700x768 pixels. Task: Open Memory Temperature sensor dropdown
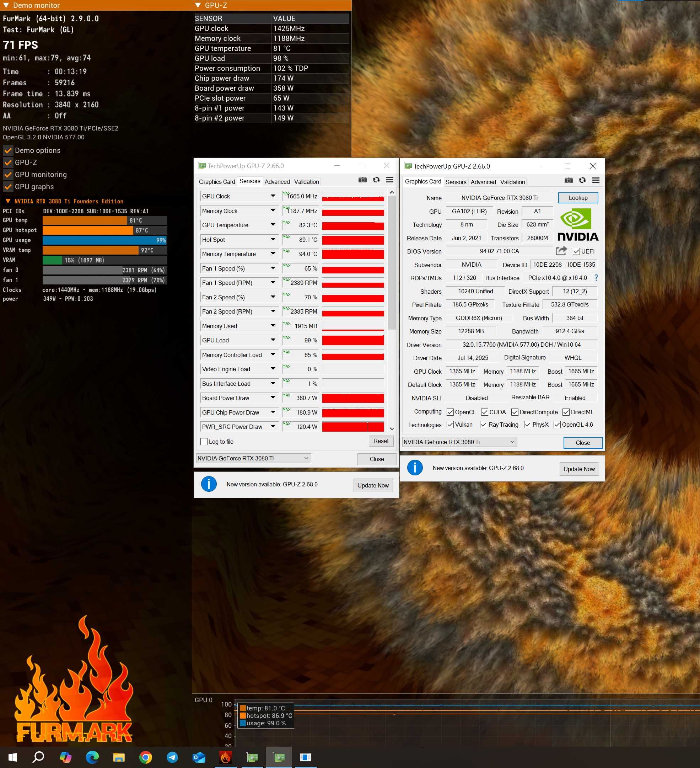coord(273,253)
